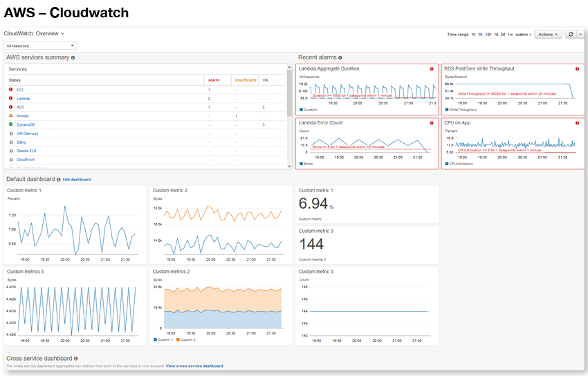Click the Lambda alarm status icon
588x376 pixels.
(x=10, y=98)
